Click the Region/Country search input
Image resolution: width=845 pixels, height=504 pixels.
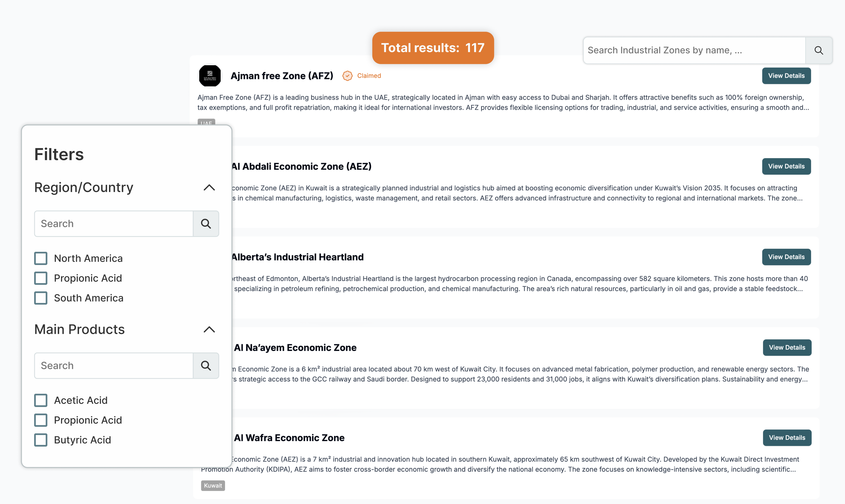(x=114, y=223)
